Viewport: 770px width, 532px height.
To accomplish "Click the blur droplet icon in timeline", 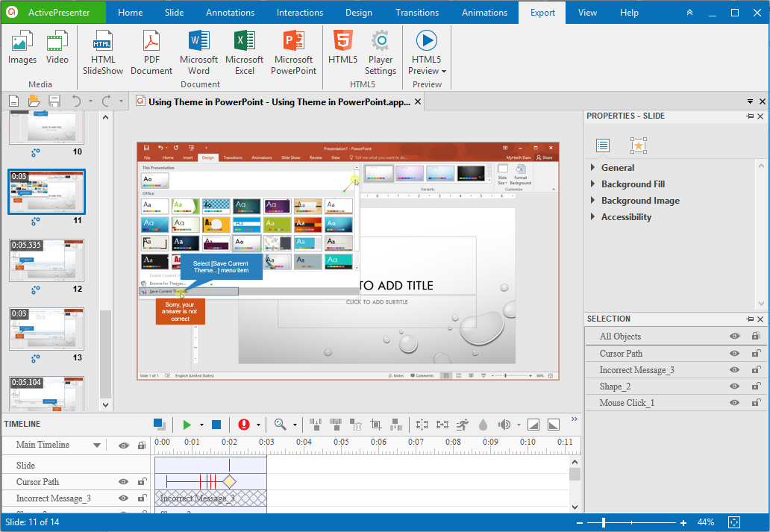I will pyautogui.click(x=483, y=425).
